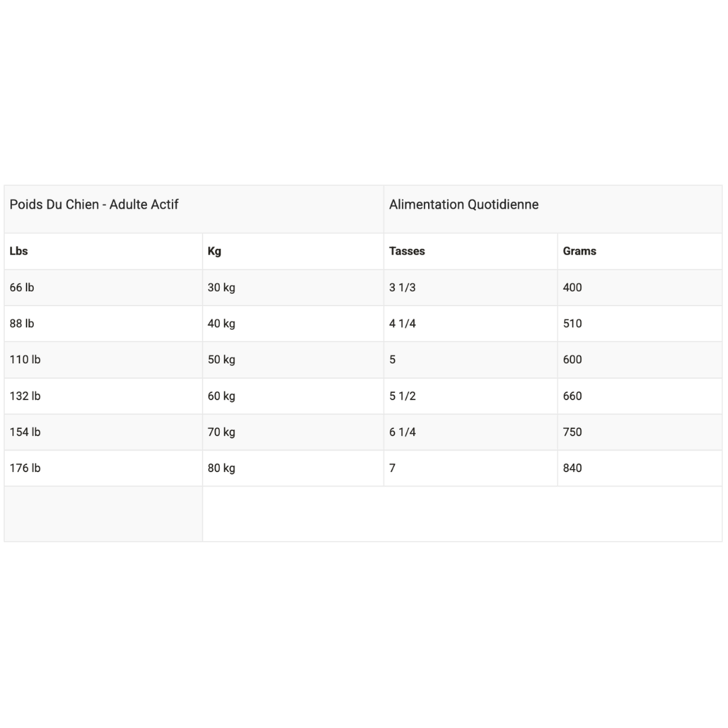Select the 'Grams' column header
This screenshot has width=728, height=728.
pos(640,251)
